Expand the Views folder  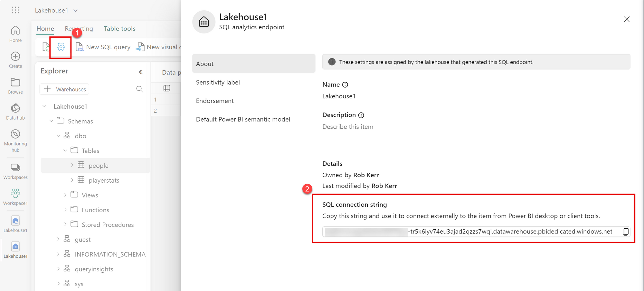pyautogui.click(x=65, y=195)
